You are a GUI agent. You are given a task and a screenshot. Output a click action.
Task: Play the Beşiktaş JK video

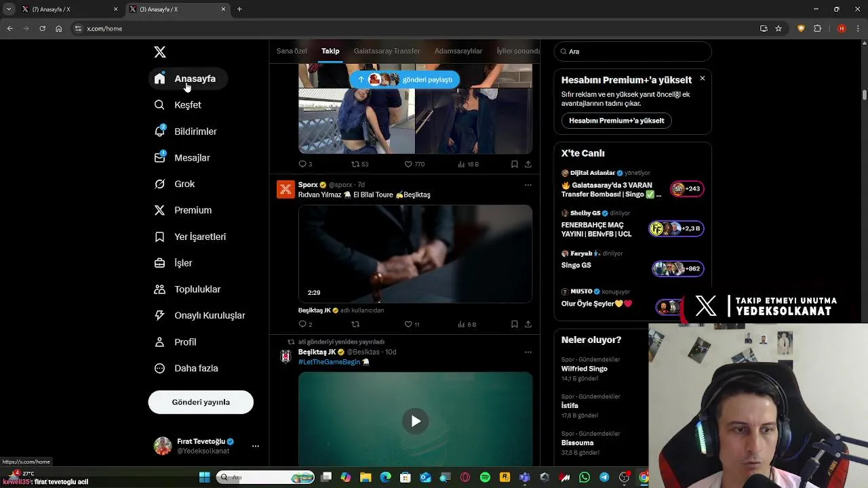click(x=416, y=421)
